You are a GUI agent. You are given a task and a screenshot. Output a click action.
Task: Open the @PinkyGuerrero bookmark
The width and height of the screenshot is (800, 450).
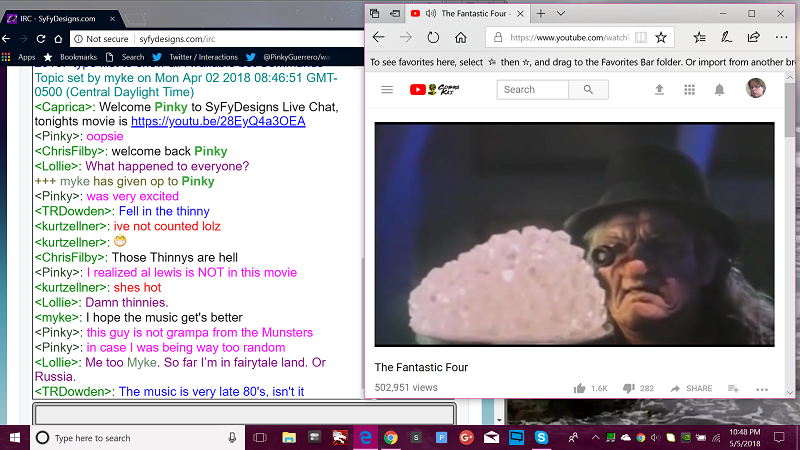pos(289,57)
